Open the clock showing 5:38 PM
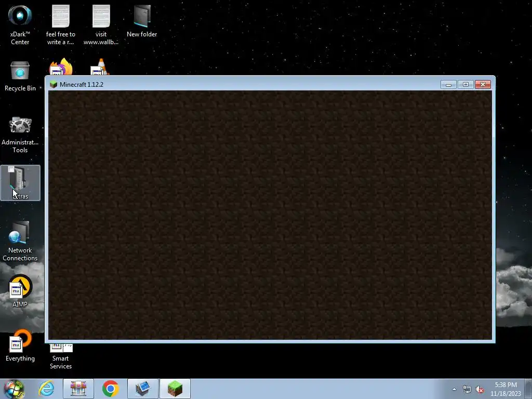The height and width of the screenshot is (399, 532). click(x=506, y=389)
